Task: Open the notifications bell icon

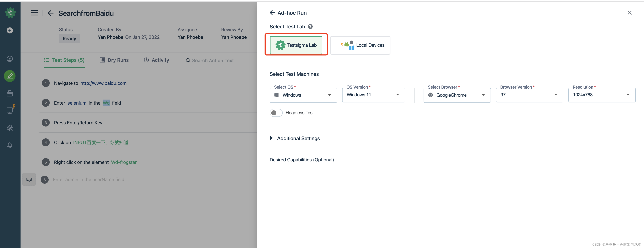Action: coord(10,145)
